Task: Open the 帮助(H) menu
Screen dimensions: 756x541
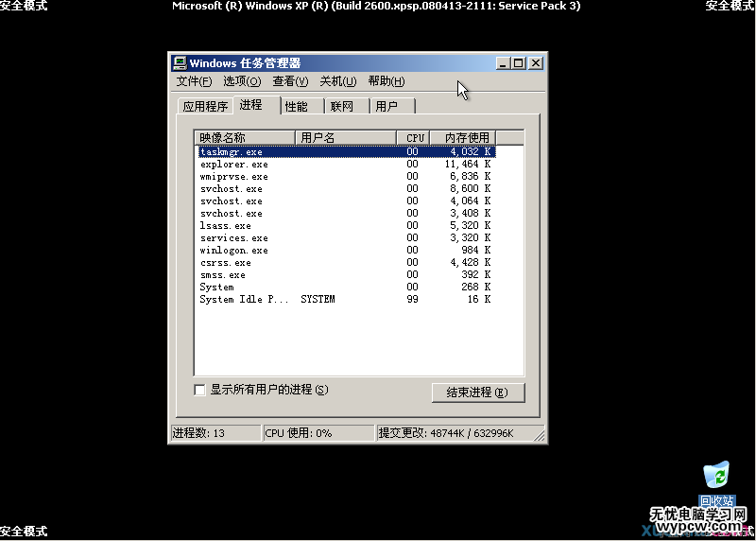Action: tap(387, 81)
